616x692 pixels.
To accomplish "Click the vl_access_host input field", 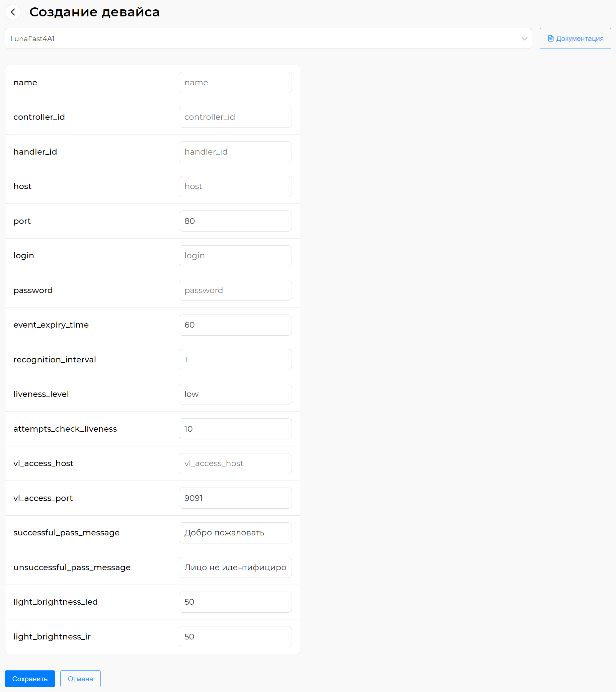I will pos(235,463).
